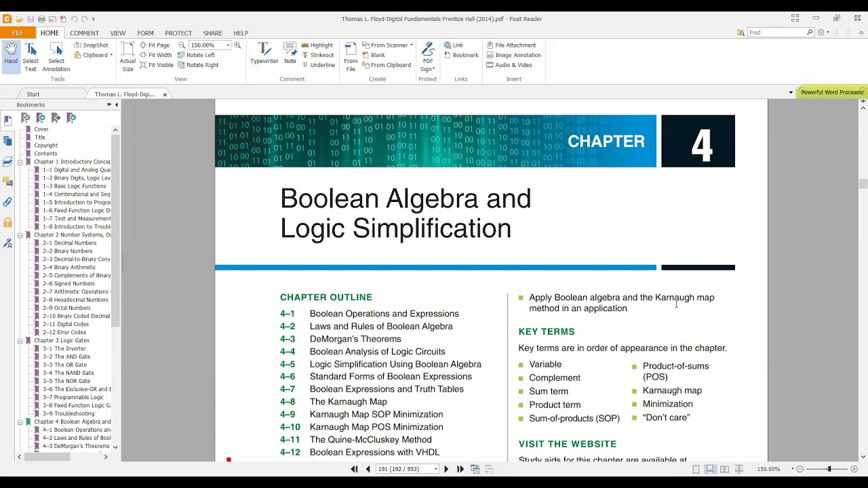Open the zoom percentage dropdown in ribbon
868x488 pixels.
(228, 45)
